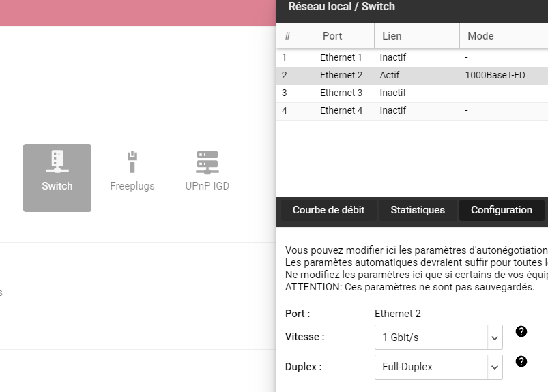Click the help icon beside Duplex
The image size is (548, 392).
[x=521, y=361]
